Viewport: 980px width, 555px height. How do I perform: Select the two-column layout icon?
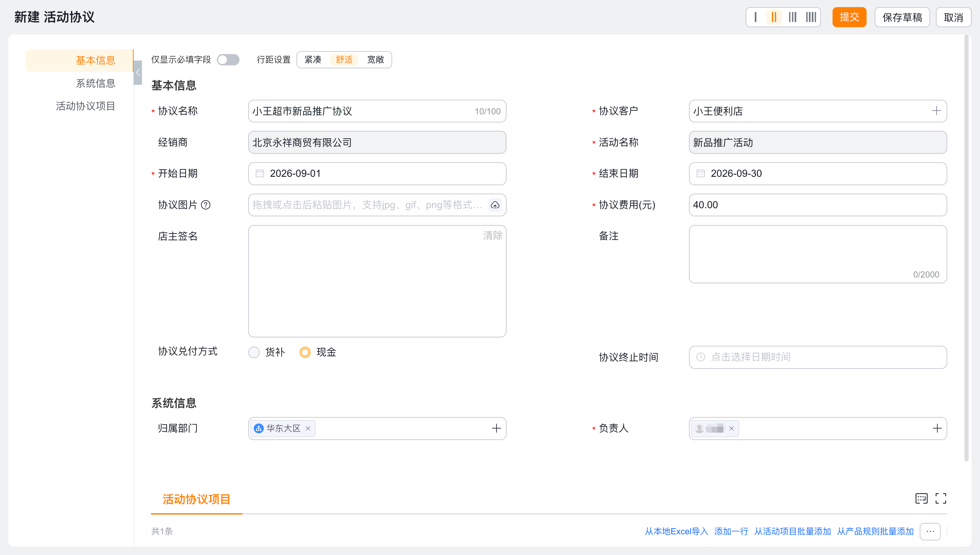click(x=774, y=17)
